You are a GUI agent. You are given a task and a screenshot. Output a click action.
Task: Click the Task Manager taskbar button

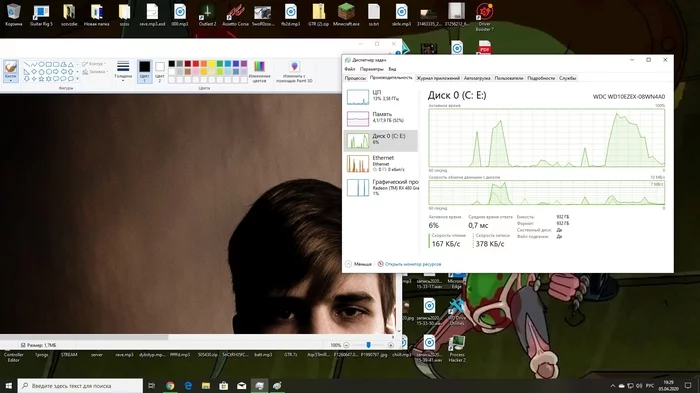tap(259, 385)
